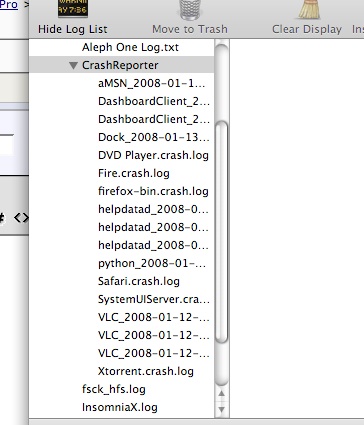Click the Pro link in background window
The image size is (364, 425).
[9, 5]
